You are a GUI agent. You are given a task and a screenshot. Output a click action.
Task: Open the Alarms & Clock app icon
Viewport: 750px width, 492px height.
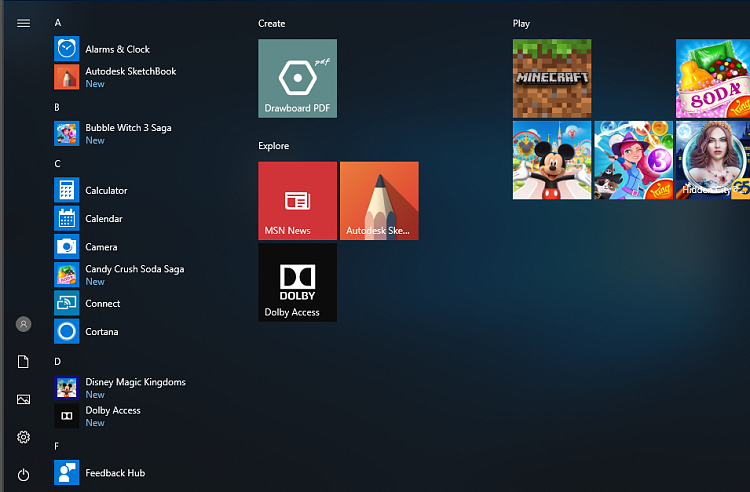(x=66, y=49)
